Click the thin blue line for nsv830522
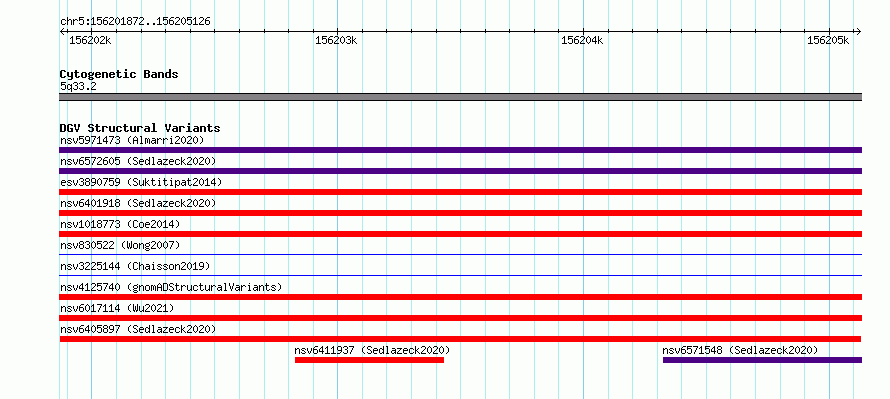 coord(460,254)
